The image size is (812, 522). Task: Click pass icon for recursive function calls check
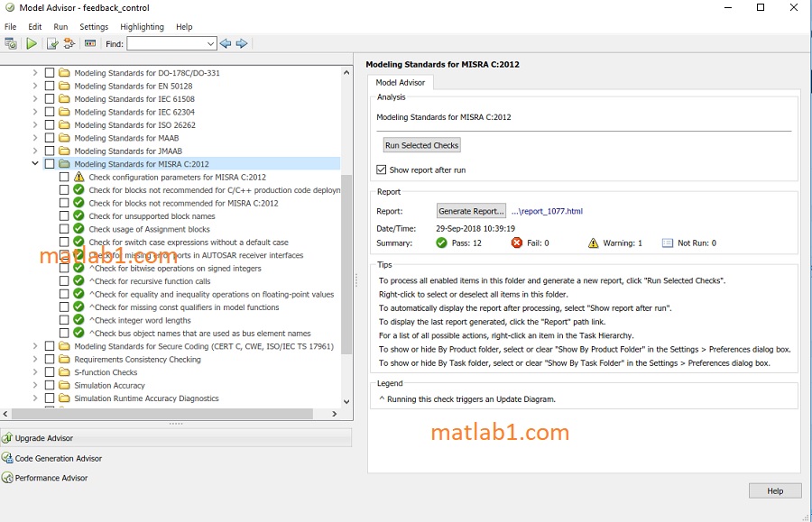click(x=78, y=281)
